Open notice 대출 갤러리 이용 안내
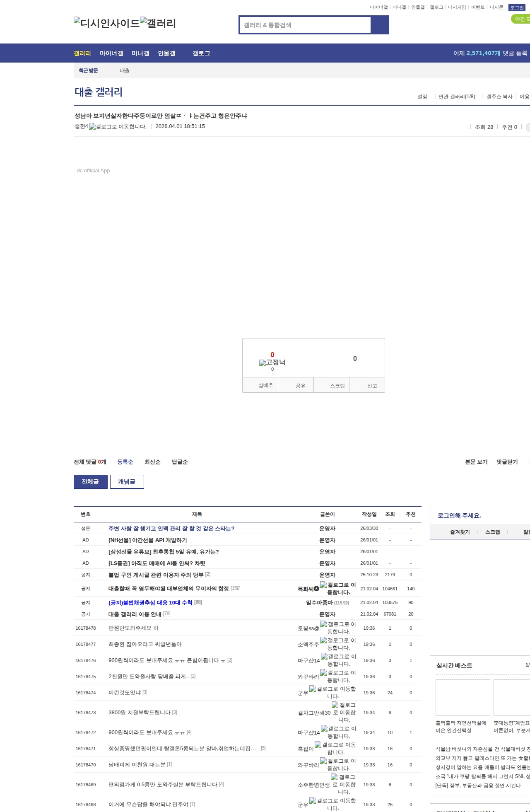Screen dimensions: 530x812 135,614
